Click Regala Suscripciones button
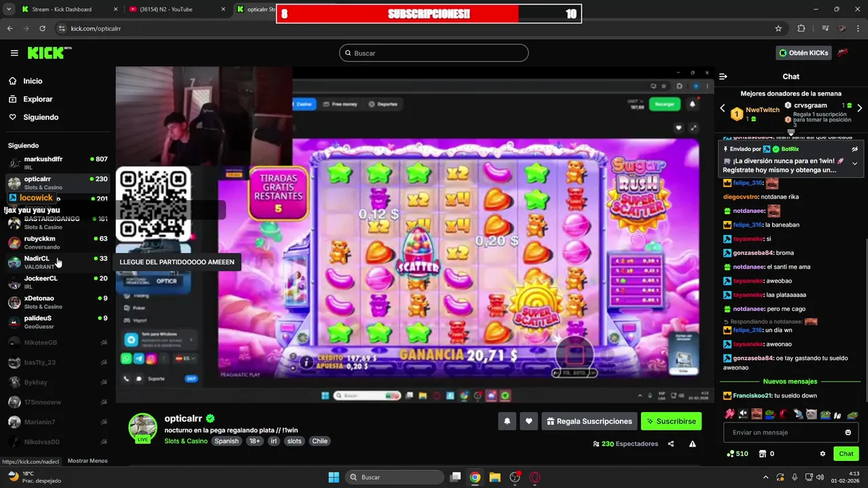 pyautogui.click(x=589, y=421)
